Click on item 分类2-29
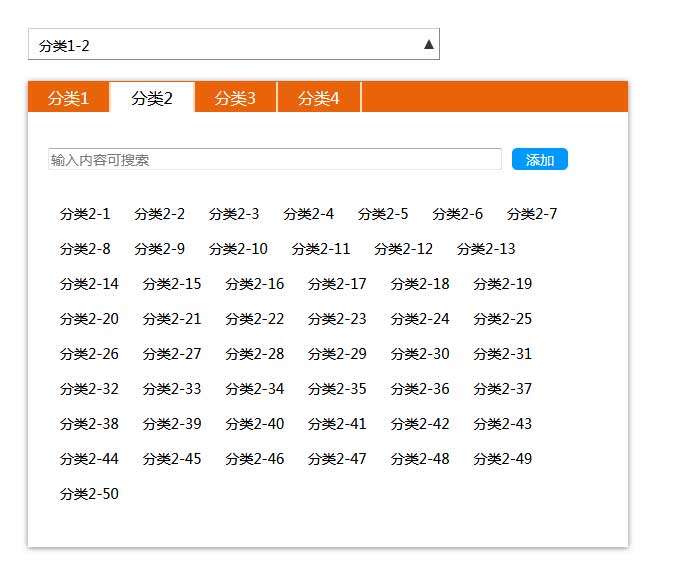 pyautogui.click(x=337, y=354)
